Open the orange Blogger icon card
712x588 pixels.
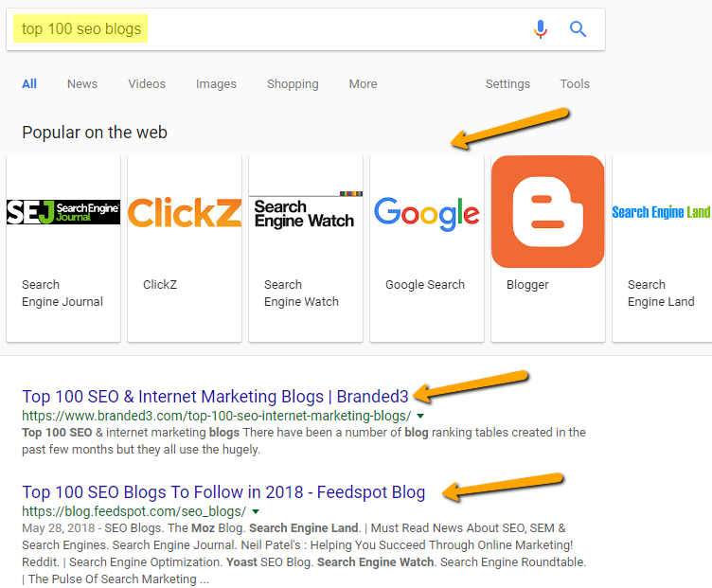click(547, 246)
